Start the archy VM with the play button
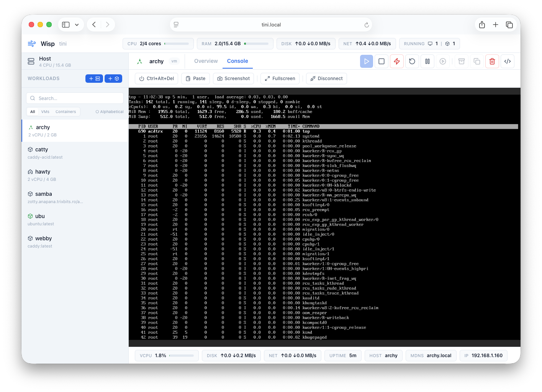542x392 pixels. point(367,61)
